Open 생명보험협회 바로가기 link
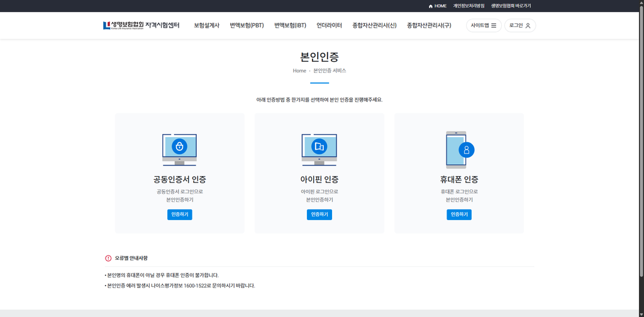 point(511,6)
